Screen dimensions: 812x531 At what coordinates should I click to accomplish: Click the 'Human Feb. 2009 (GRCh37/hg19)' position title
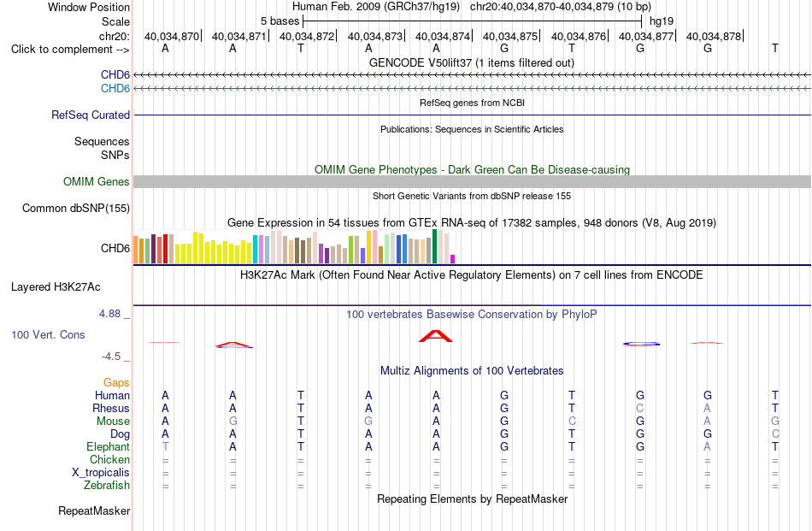point(376,7)
